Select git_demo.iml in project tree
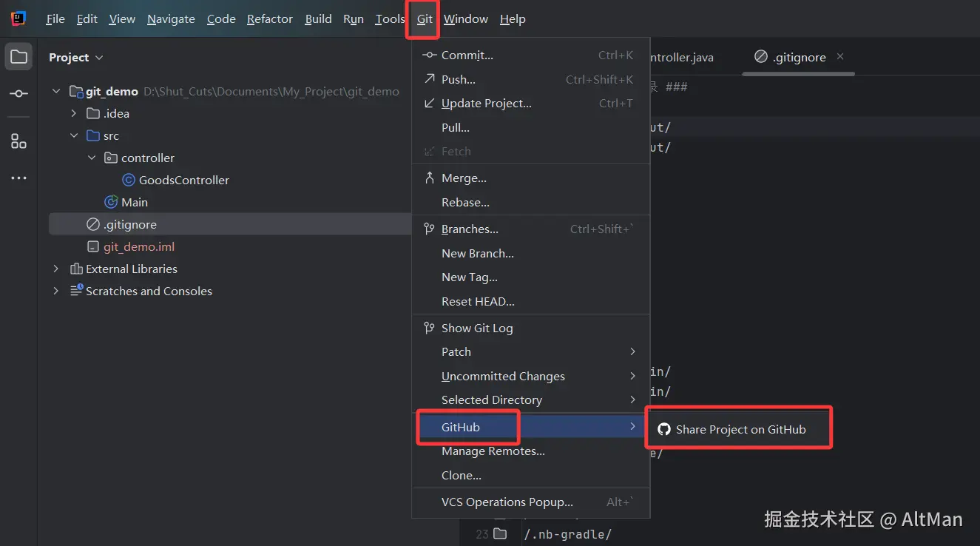Viewport: 980px width, 546px height. [139, 246]
